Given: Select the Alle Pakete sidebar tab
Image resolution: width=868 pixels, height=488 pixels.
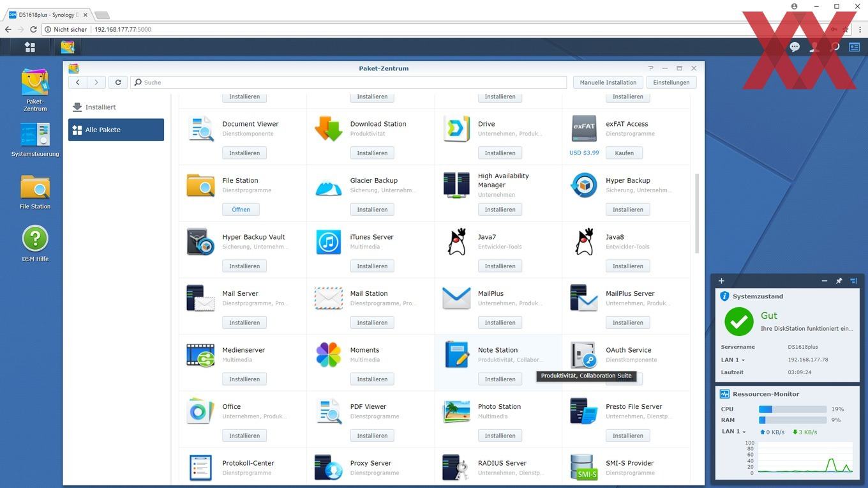Looking at the screenshot, I should point(116,130).
